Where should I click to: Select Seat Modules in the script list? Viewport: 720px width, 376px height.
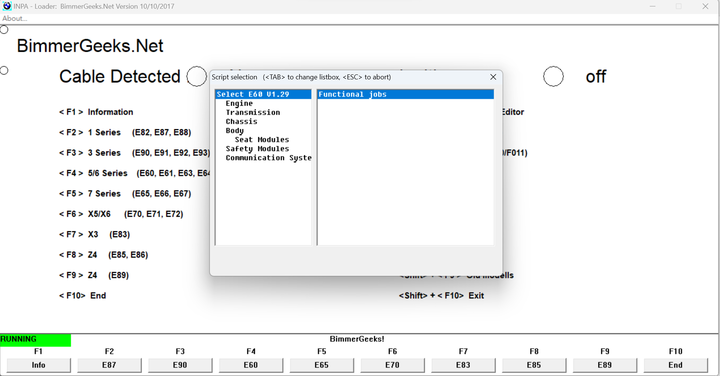pos(262,140)
